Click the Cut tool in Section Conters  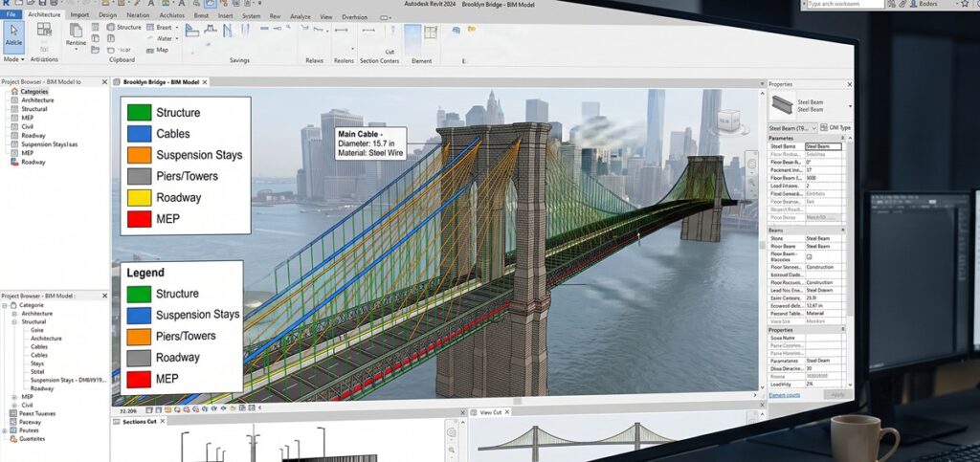click(390, 52)
